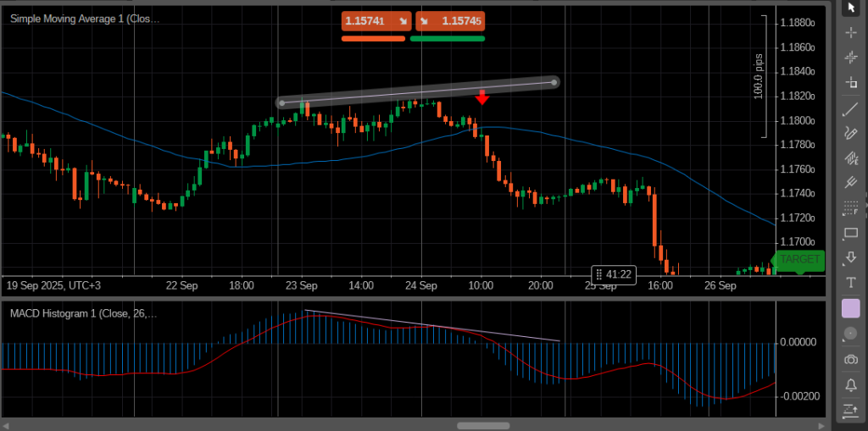Take a chart snapshot with camera icon
Screen dimensions: 868x431
coord(851,360)
